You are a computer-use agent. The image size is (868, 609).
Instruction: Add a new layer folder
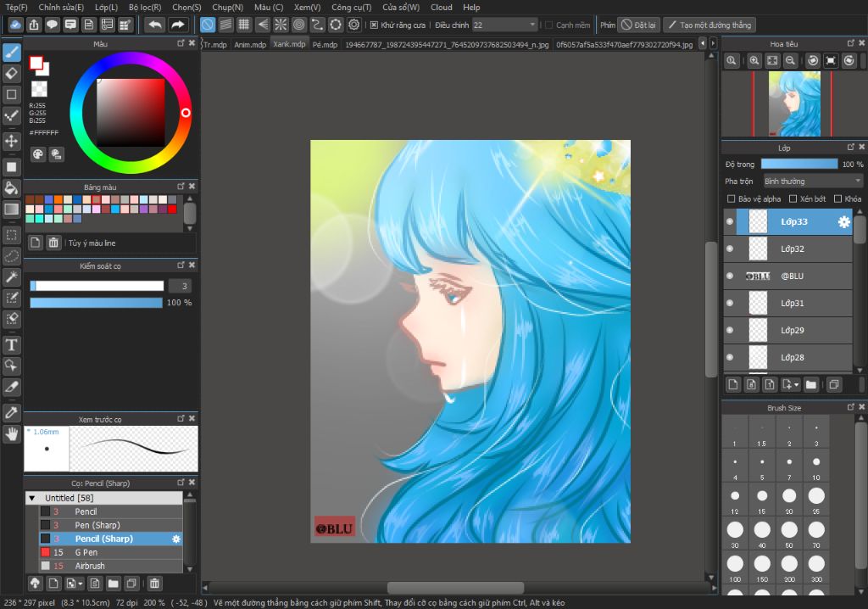tap(811, 384)
